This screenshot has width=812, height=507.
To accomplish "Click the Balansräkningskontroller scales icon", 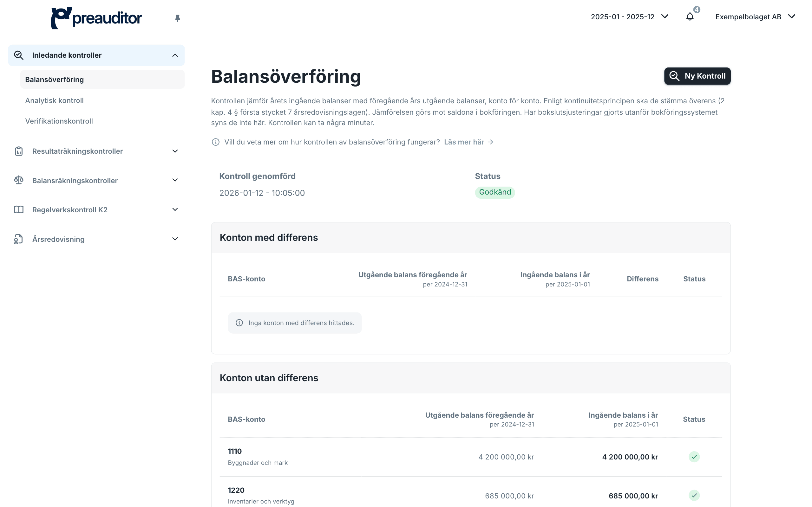I will (19, 180).
